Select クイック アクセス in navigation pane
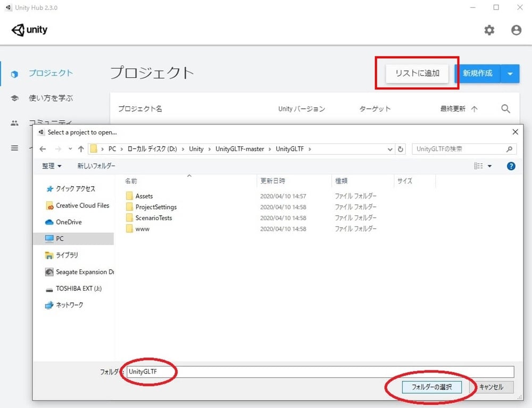The image size is (532, 408). (x=71, y=188)
